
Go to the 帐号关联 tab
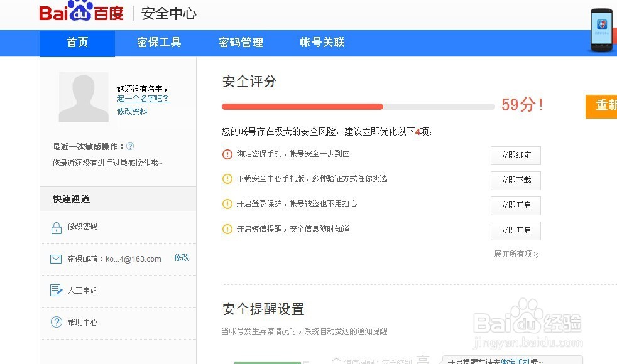(x=322, y=43)
